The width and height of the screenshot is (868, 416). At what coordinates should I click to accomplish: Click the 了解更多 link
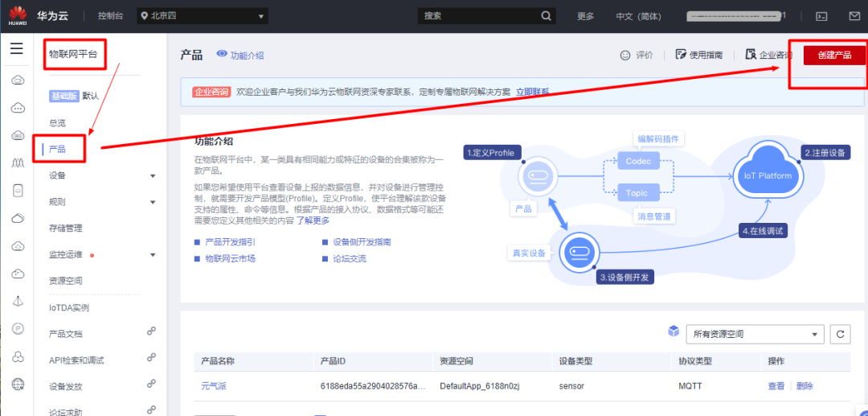(313, 220)
